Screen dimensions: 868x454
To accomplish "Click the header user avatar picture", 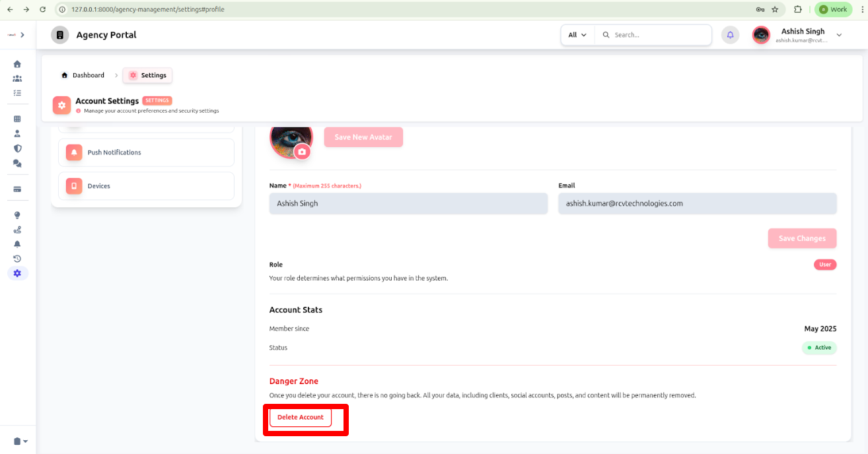I will tap(761, 35).
